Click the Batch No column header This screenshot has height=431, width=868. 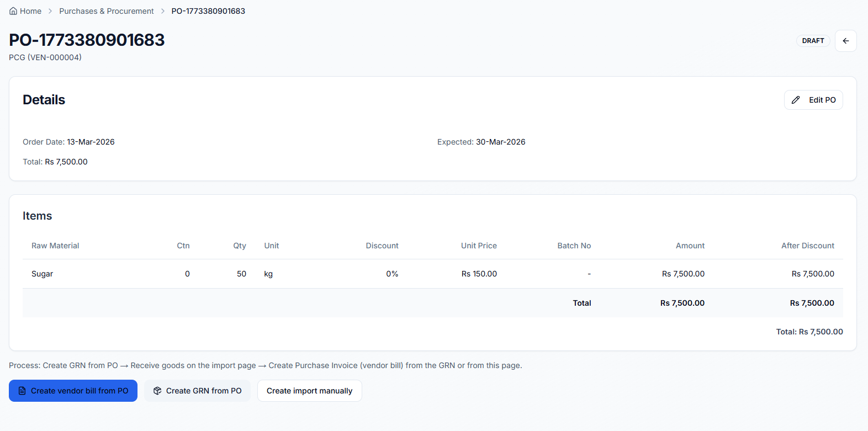574,246
